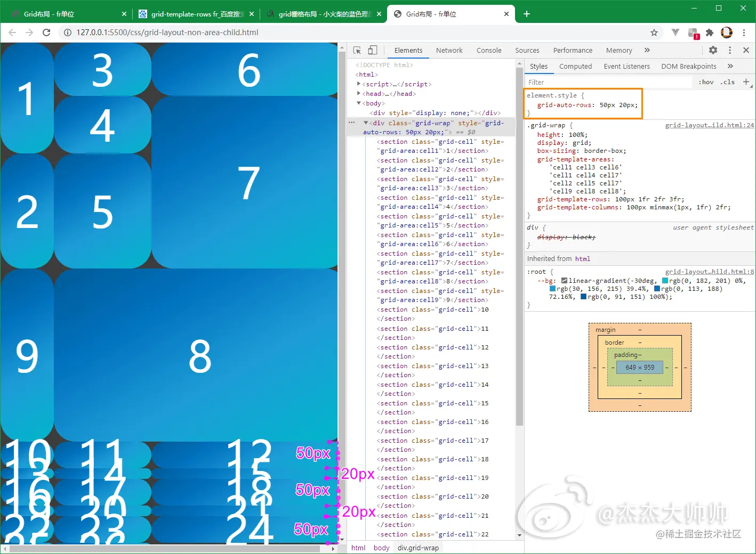This screenshot has height=554, width=756.
Task: Select body in the breadcrumb bar
Action: tap(381, 548)
